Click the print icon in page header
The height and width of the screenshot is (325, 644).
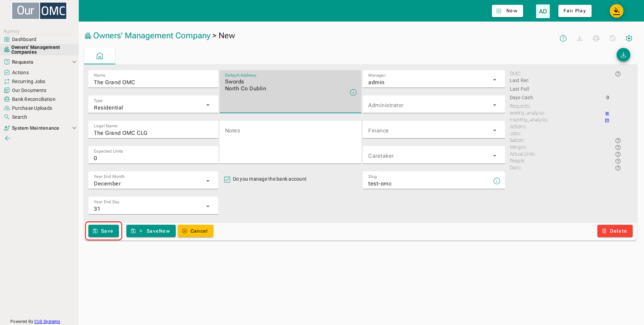pos(596,38)
